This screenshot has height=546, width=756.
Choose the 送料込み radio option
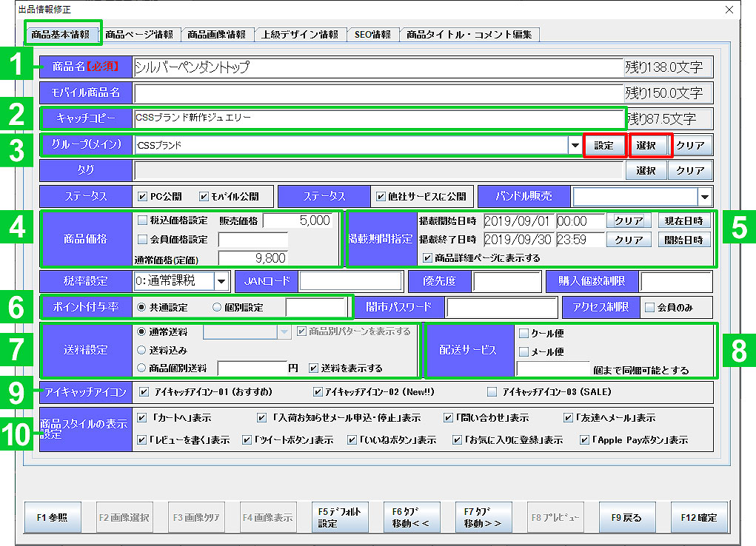[142, 350]
